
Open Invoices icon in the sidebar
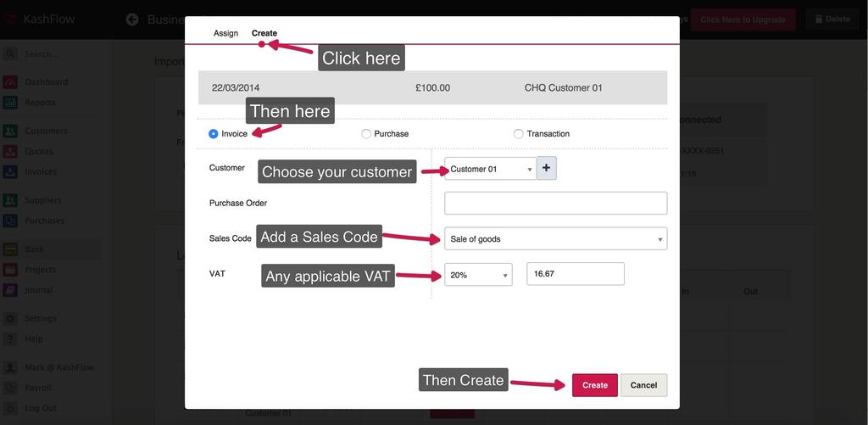click(x=10, y=172)
